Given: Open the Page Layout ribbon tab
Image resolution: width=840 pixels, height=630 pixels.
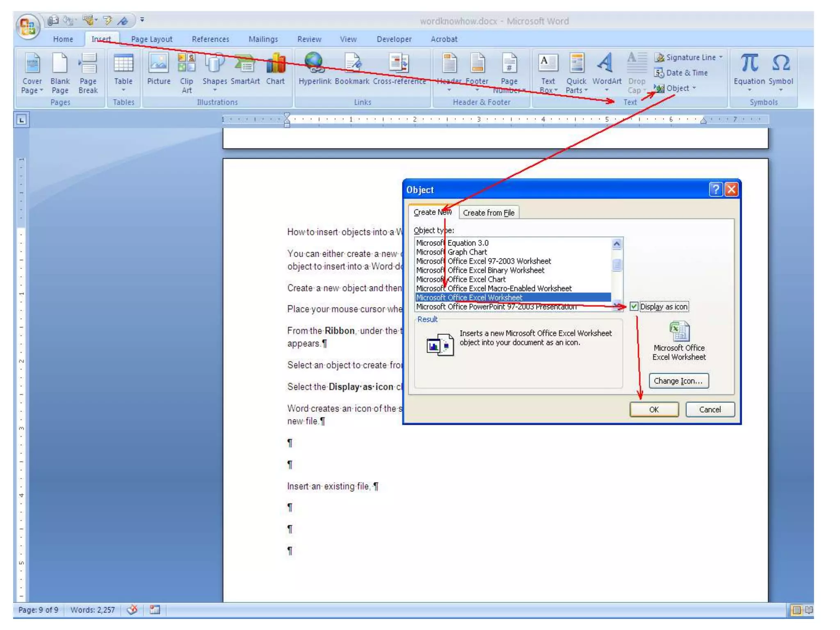Looking at the screenshot, I should 151,39.
